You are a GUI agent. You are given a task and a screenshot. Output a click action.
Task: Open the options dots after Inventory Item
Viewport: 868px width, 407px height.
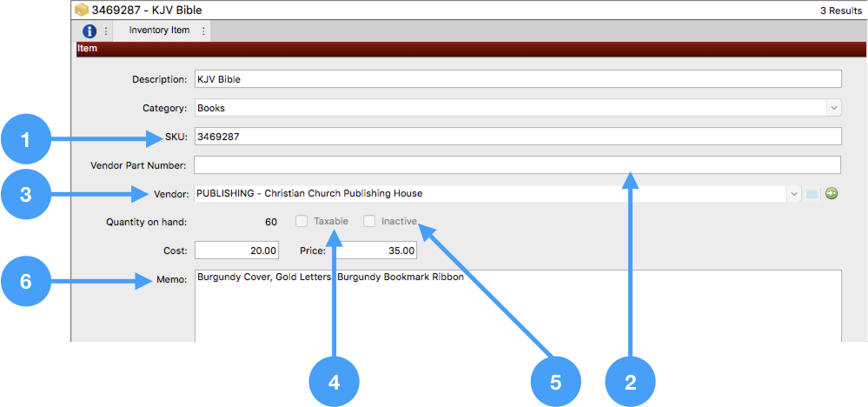click(x=203, y=30)
